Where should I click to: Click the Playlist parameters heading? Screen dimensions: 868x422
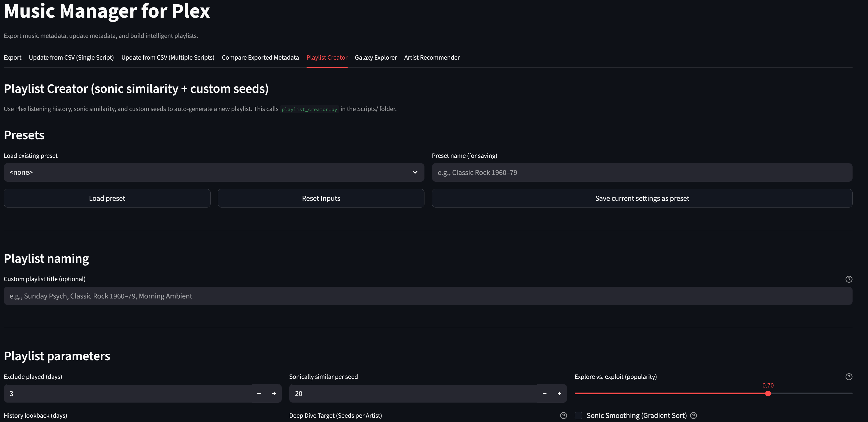coord(57,356)
